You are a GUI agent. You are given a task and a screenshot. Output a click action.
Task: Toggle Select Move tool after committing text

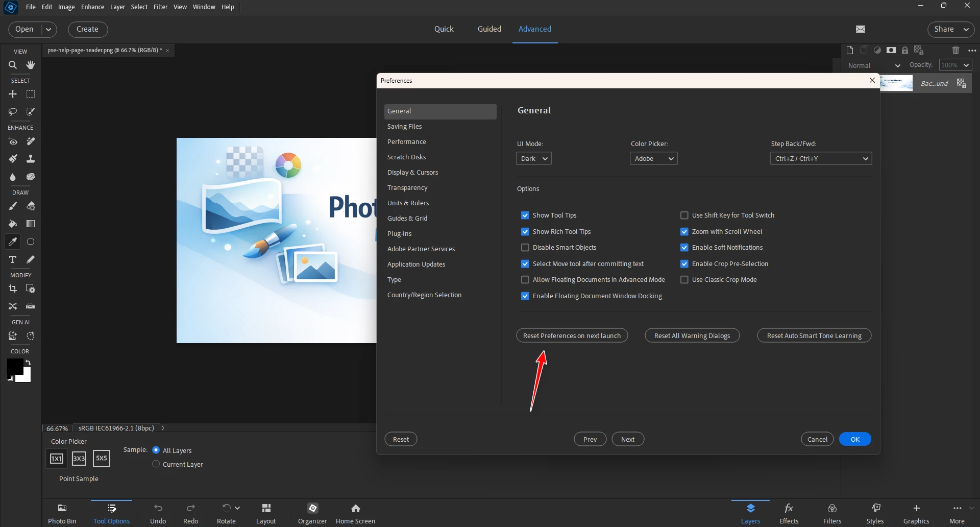[525, 264]
